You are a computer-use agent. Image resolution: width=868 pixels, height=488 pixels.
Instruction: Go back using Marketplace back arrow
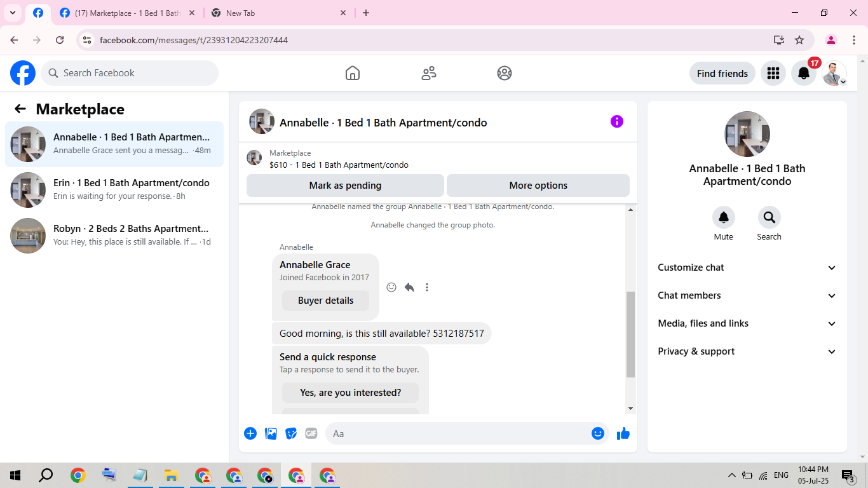point(20,109)
